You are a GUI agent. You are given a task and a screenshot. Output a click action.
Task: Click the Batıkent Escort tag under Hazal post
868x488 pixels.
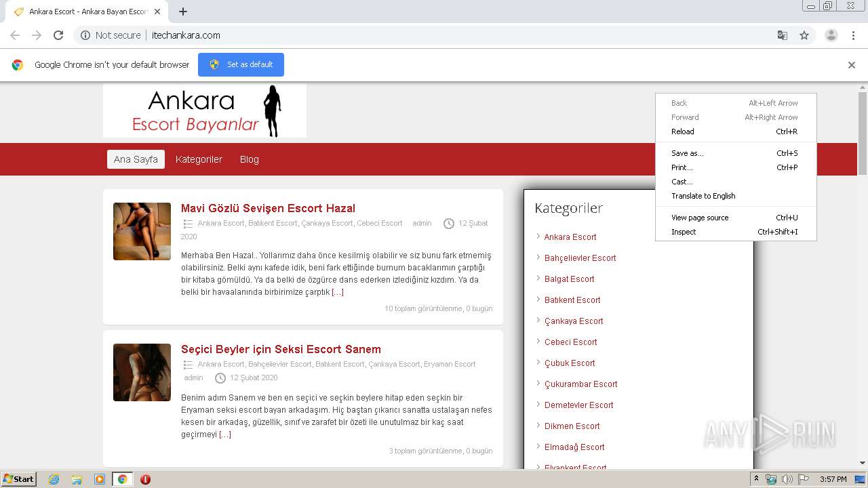click(x=273, y=223)
